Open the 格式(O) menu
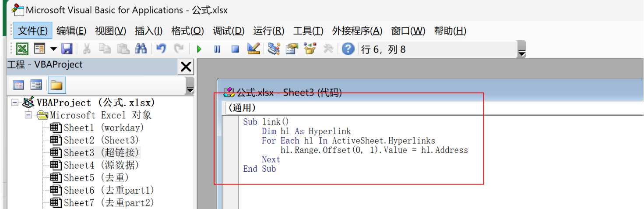Viewport: 644px width, 209px height. click(x=187, y=31)
